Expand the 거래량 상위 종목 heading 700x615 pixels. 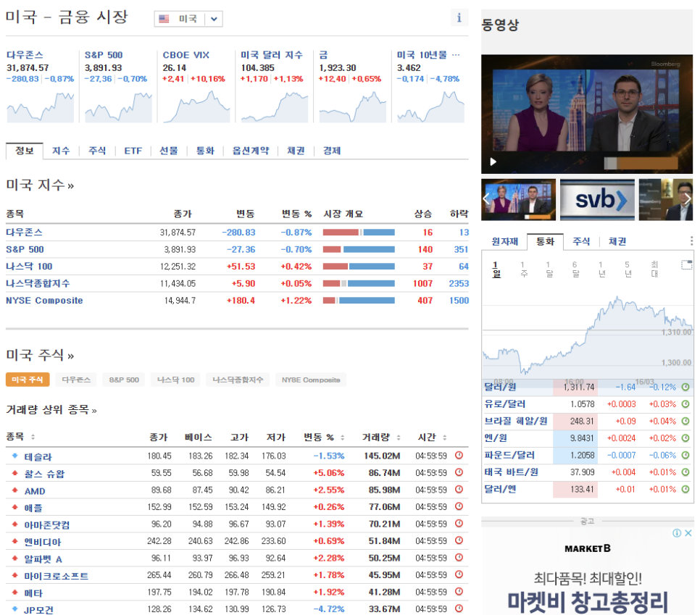click(51, 410)
